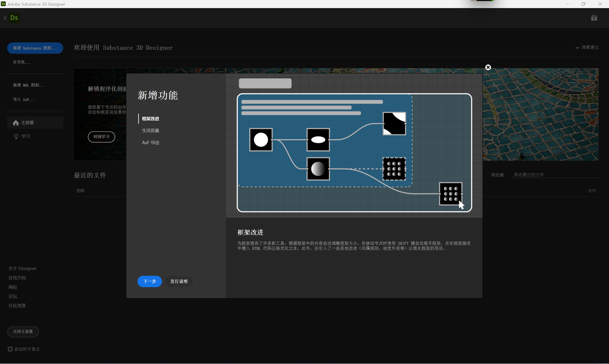Select the 框架改进 tab

150,119
